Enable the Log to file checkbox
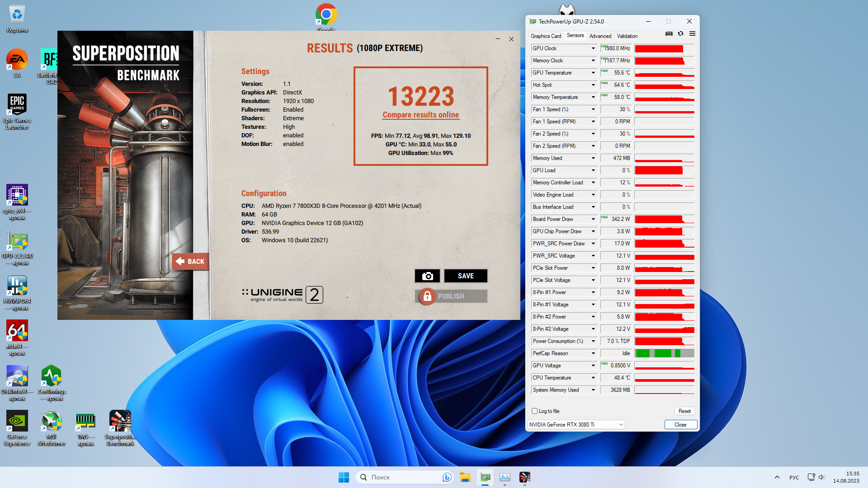 [x=535, y=411]
